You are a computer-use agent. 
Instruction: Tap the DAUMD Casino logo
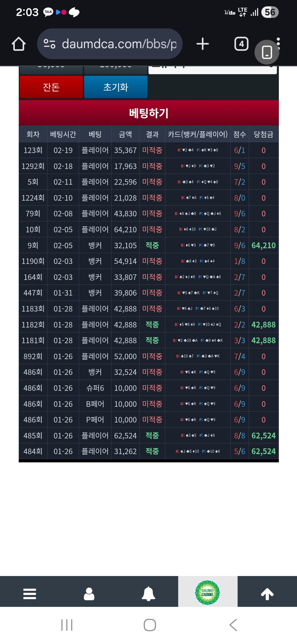[x=207, y=593]
